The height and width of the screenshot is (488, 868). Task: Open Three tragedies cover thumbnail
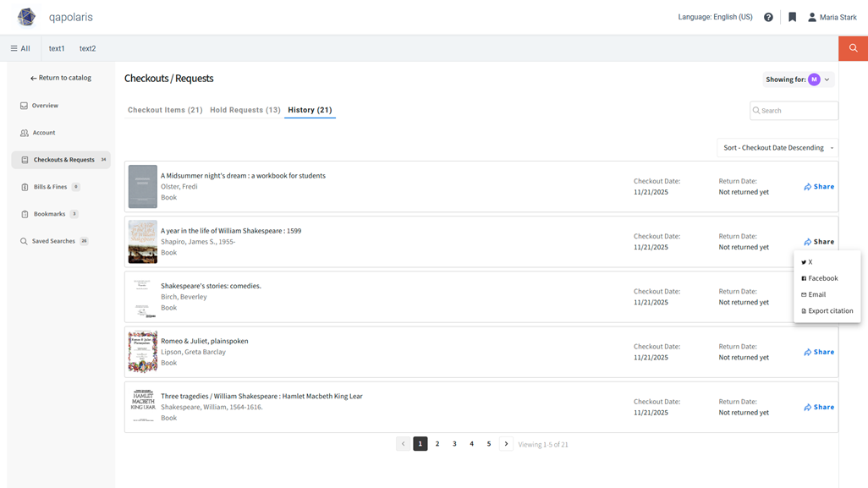point(143,407)
